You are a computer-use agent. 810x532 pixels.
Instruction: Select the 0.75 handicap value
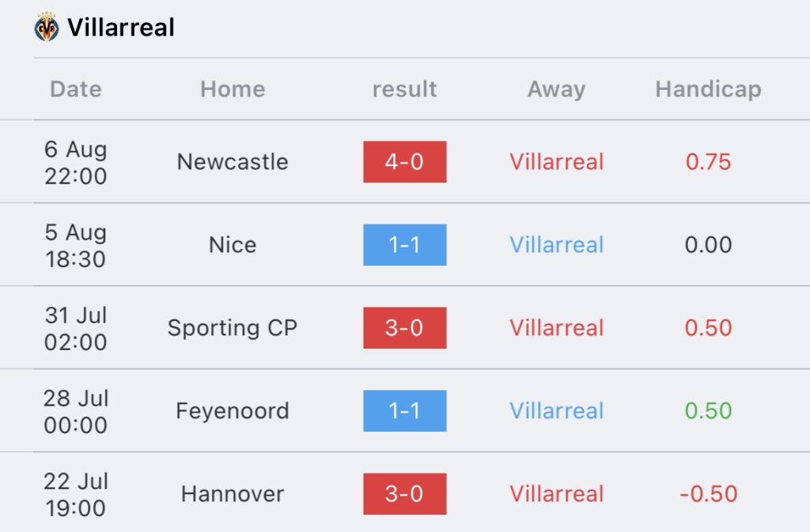click(708, 161)
